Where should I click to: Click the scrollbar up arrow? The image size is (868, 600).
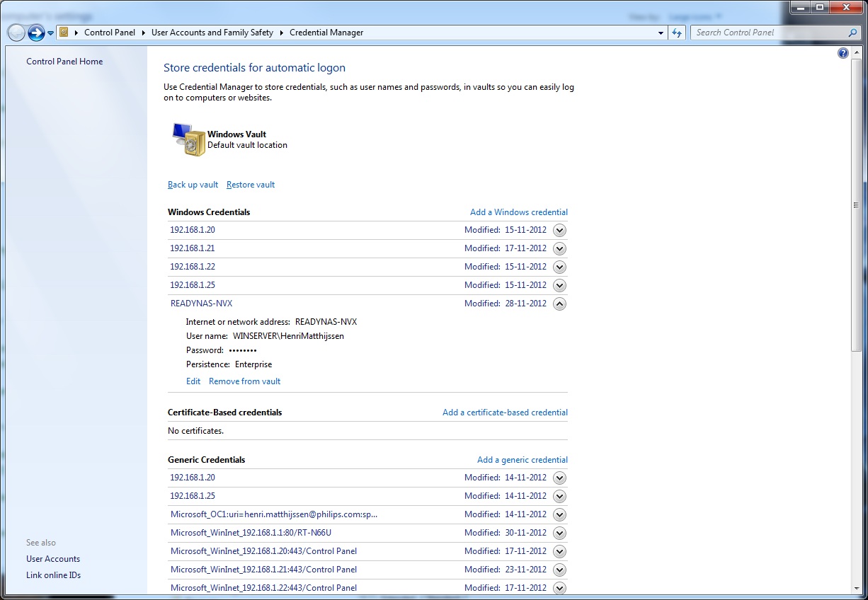coord(857,54)
